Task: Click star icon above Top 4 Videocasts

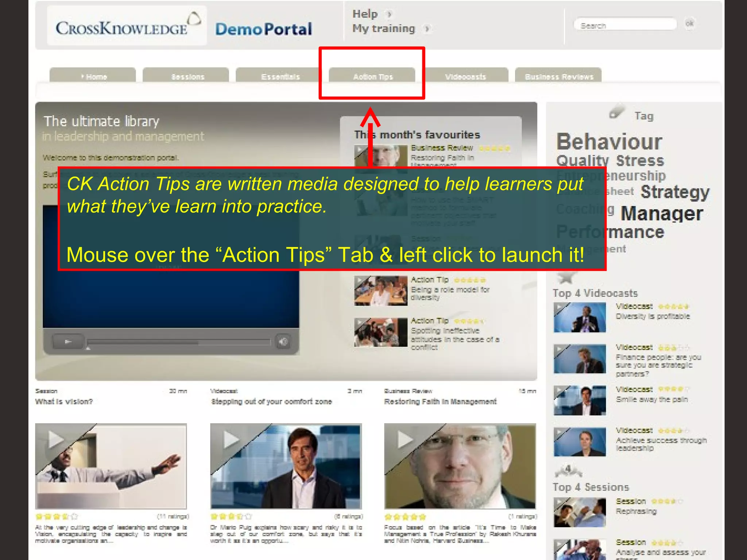Action: (x=565, y=277)
